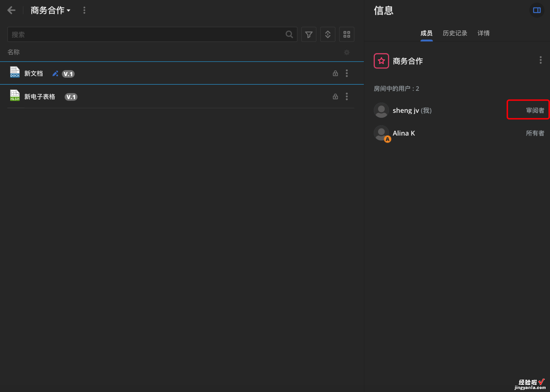Select the Alina K member name
The width and height of the screenshot is (550, 392).
[x=404, y=133]
